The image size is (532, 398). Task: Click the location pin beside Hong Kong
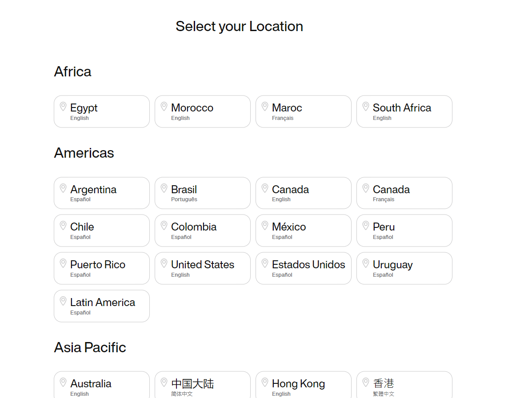(265, 382)
